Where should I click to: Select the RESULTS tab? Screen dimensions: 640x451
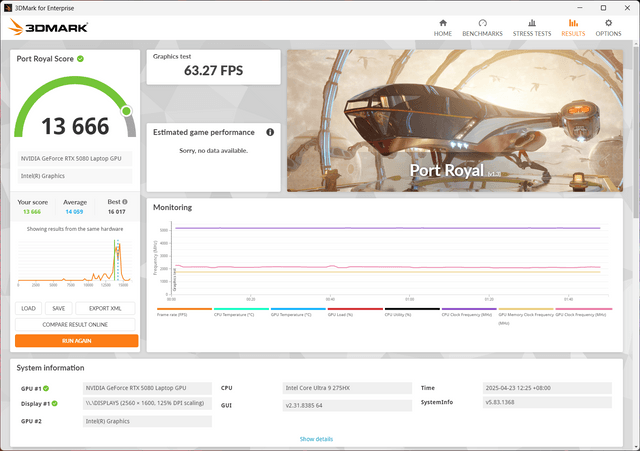[573, 28]
